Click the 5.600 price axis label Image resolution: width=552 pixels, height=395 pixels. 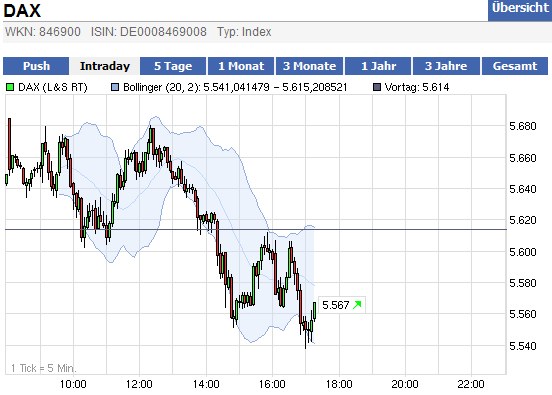point(523,252)
